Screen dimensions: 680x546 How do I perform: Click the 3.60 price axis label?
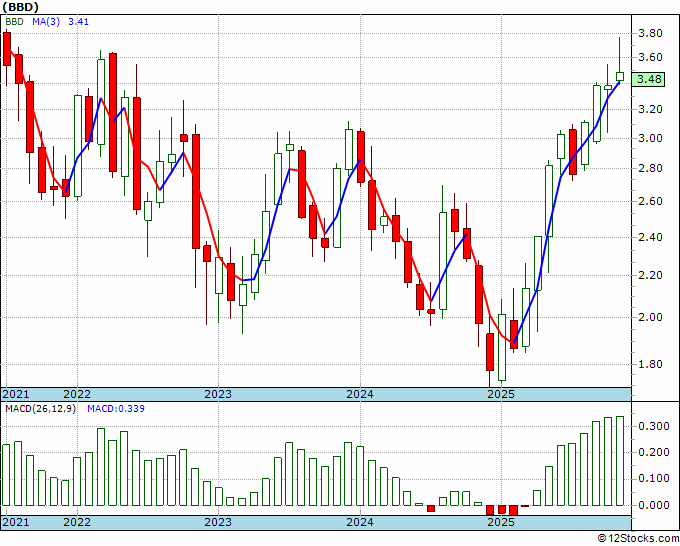650,57
